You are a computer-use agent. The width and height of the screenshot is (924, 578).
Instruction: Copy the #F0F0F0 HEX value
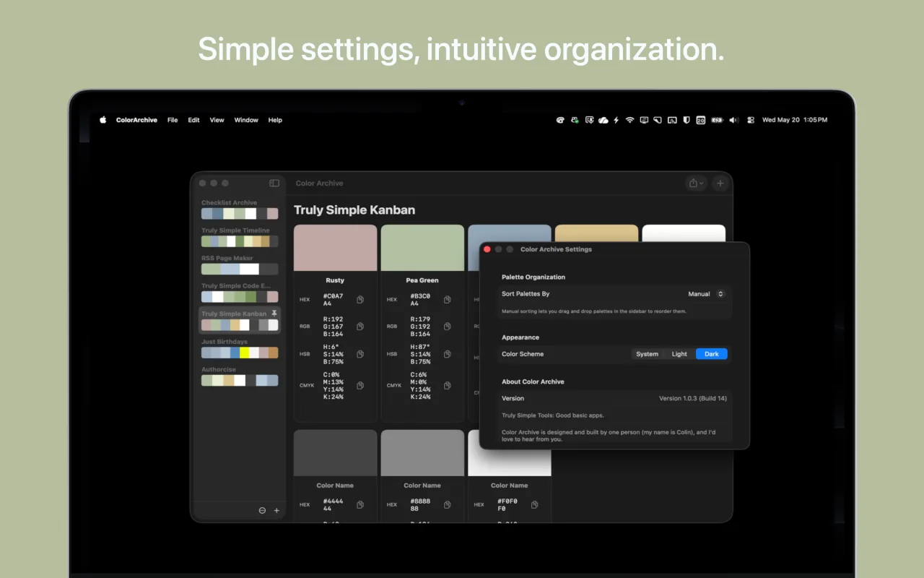point(535,505)
